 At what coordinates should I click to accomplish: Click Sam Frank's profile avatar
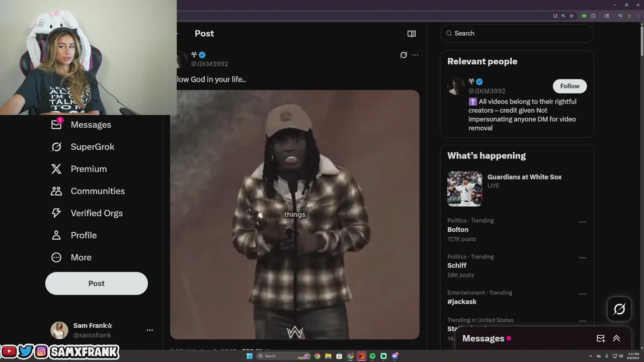pos(59,330)
